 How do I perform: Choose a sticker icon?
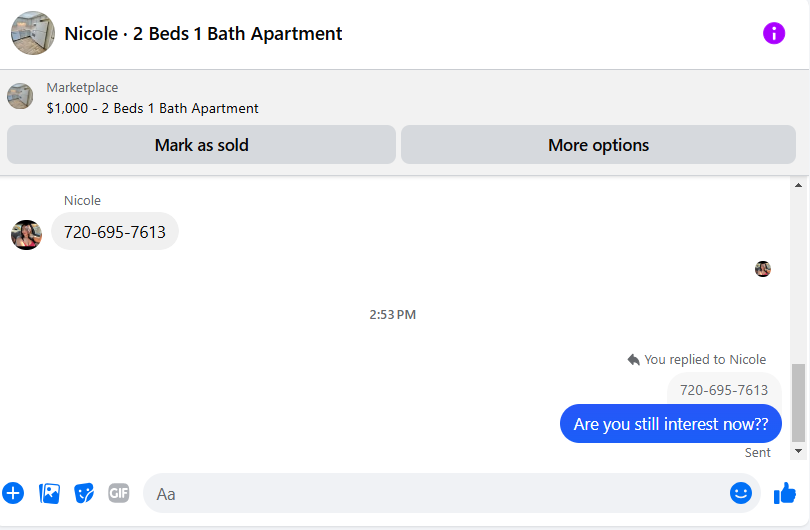(84, 493)
